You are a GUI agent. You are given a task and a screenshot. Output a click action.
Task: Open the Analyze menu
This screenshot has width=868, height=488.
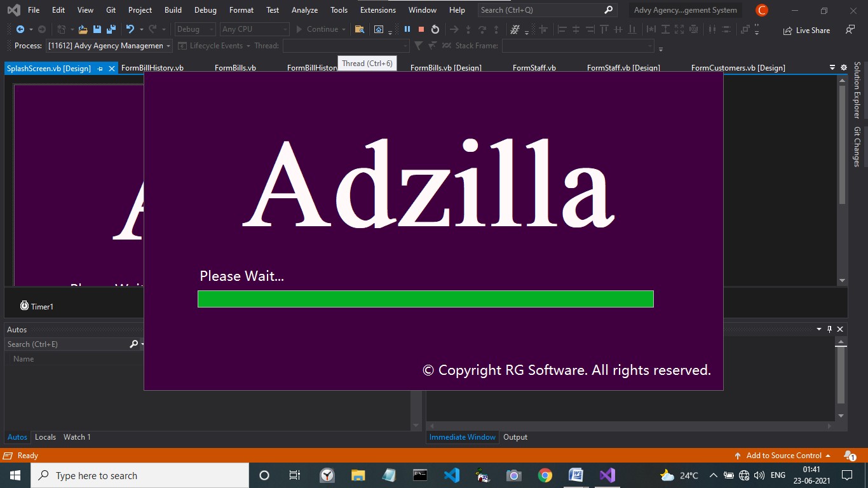pyautogui.click(x=304, y=10)
